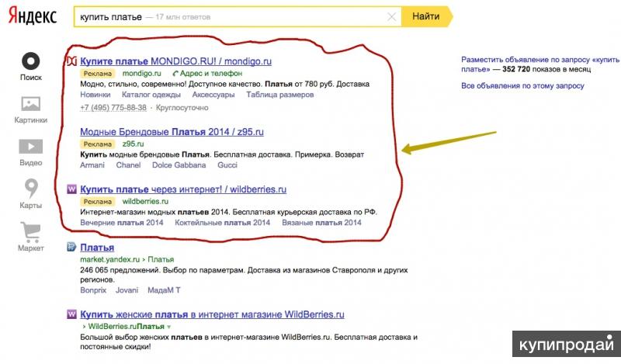Open 'Вязаные платья 2014' sitelink
621x364 pixels.
pos(321,223)
